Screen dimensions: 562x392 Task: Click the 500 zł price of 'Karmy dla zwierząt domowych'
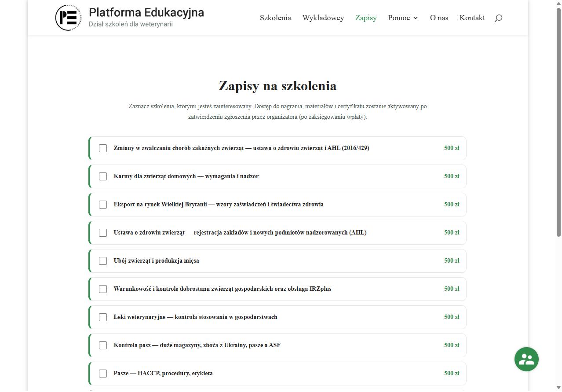tap(452, 176)
